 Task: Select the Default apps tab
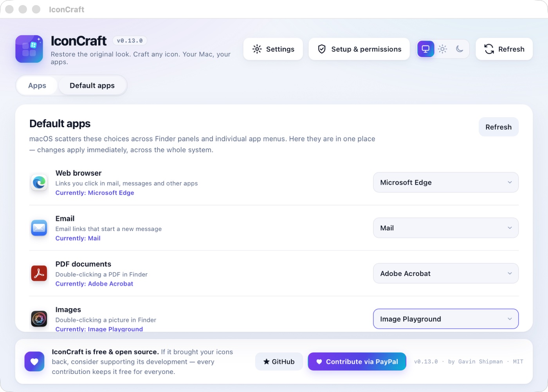point(92,85)
